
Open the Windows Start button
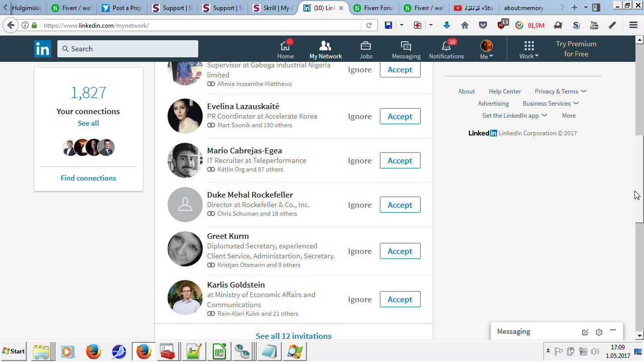pyautogui.click(x=14, y=351)
